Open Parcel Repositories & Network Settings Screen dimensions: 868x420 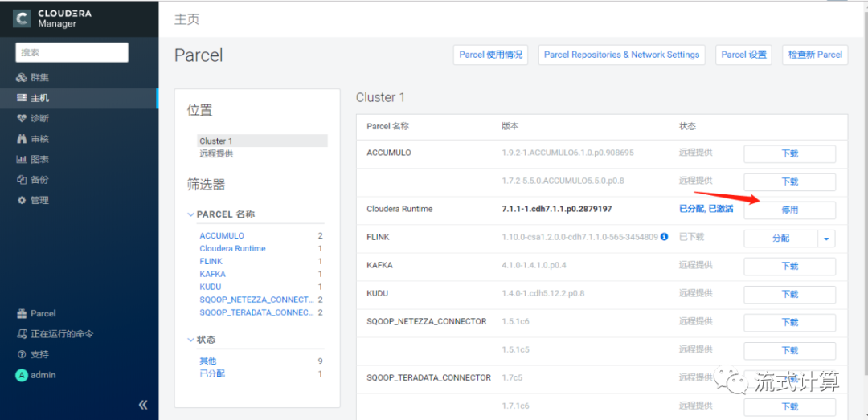[x=621, y=55]
